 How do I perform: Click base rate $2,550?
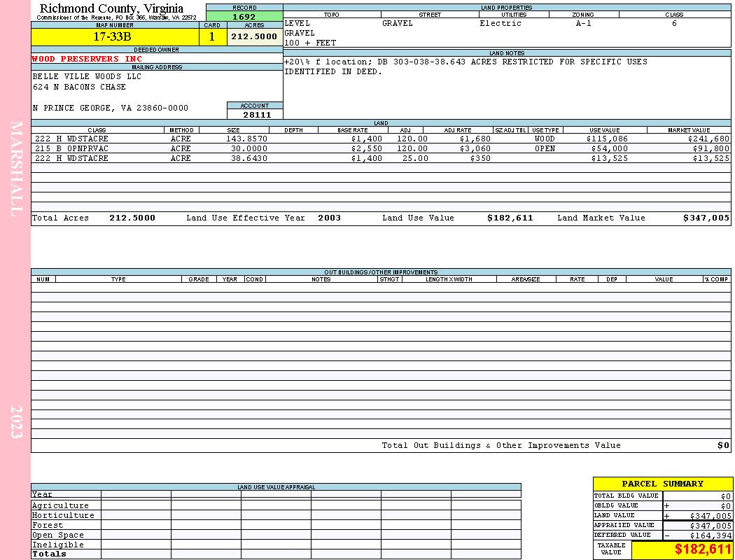click(367, 148)
